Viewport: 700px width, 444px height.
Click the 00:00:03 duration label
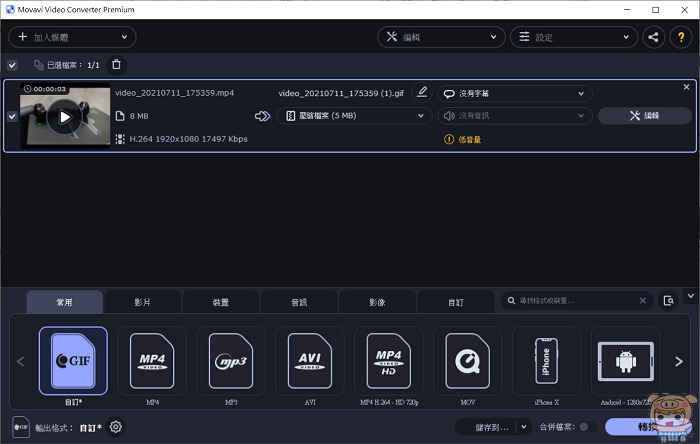click(x=50, y=89)
